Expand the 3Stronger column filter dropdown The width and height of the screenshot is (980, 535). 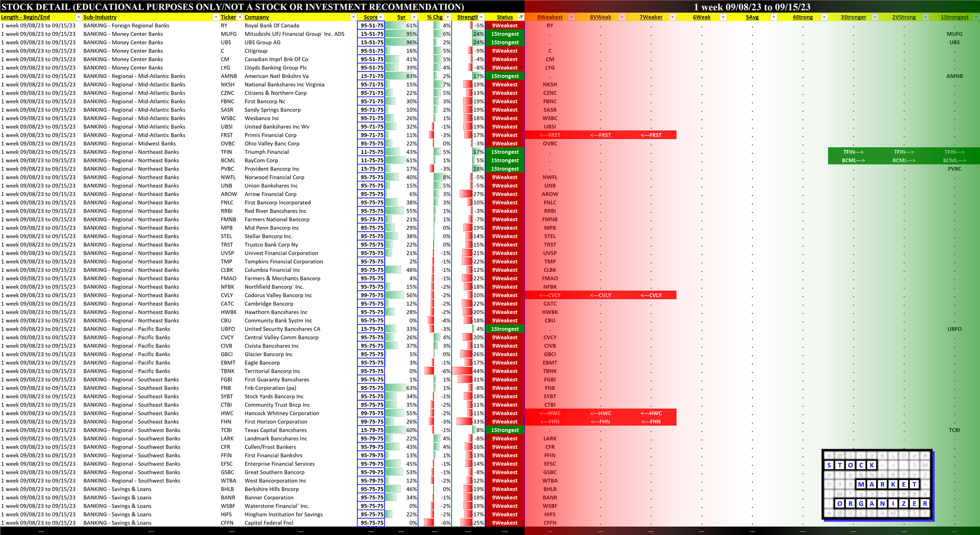(875, 17)
